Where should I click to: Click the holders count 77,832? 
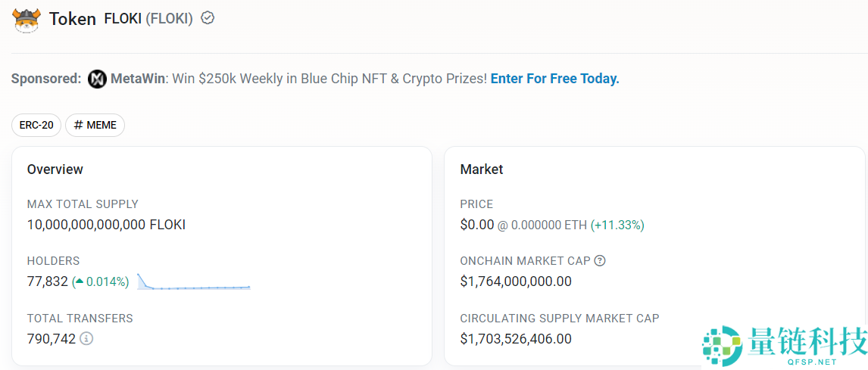click(x=47, y=281)
